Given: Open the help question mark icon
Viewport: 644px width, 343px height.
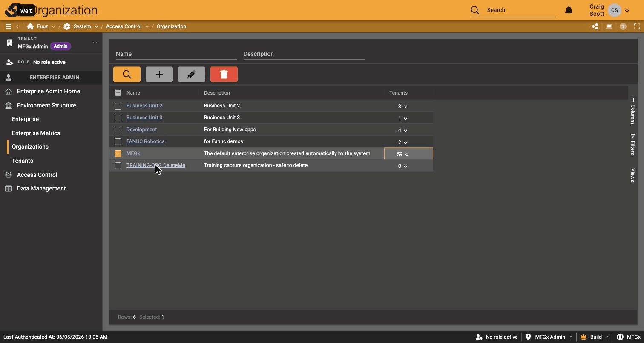Looking at the screenshot, I should (623, 26).
